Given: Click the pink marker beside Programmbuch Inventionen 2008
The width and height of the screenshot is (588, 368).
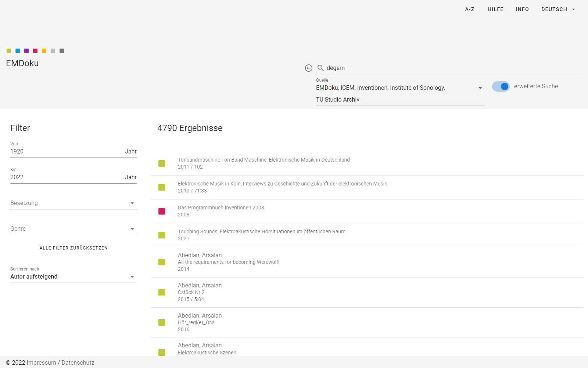Looking at the screenshot, I should (162, 211).
